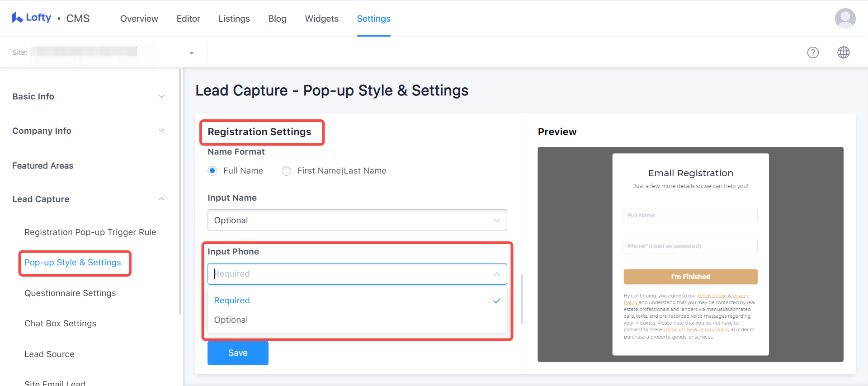Choose Optional in Input Phone list

tap(231, 320)
